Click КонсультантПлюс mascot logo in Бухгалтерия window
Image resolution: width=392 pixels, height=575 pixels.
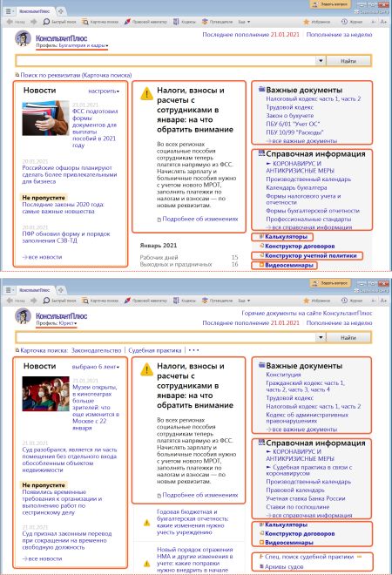pyautogui.click(x=23, y=39)
